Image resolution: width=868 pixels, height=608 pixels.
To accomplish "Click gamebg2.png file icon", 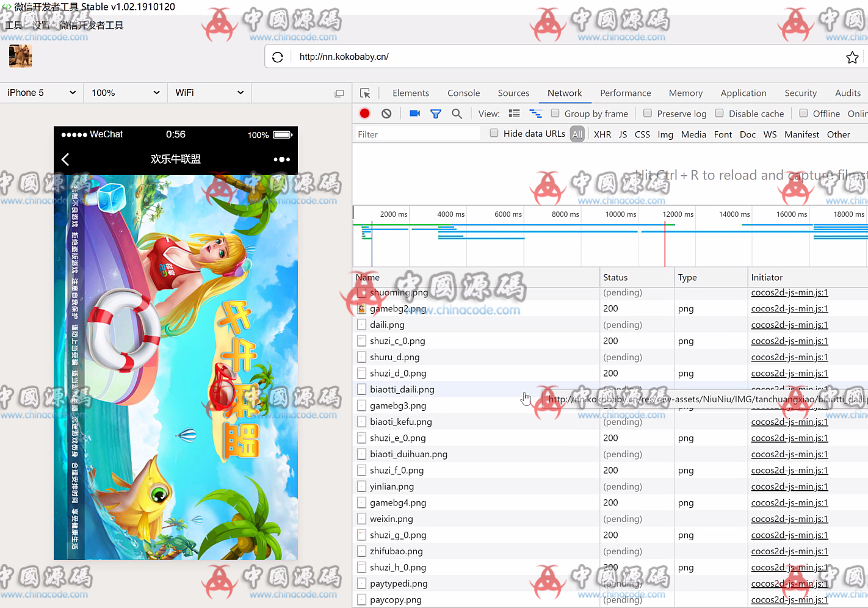I will (x=361, y=309).
